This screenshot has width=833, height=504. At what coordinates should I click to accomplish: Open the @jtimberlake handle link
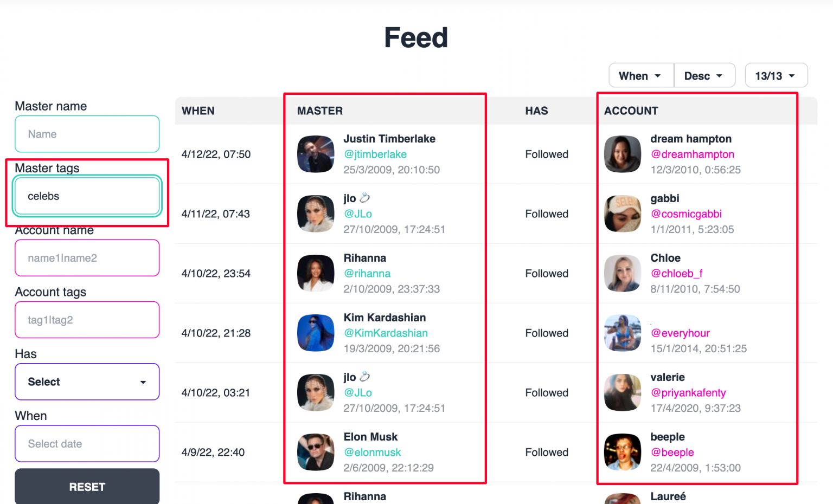click(x=375, y=154)
